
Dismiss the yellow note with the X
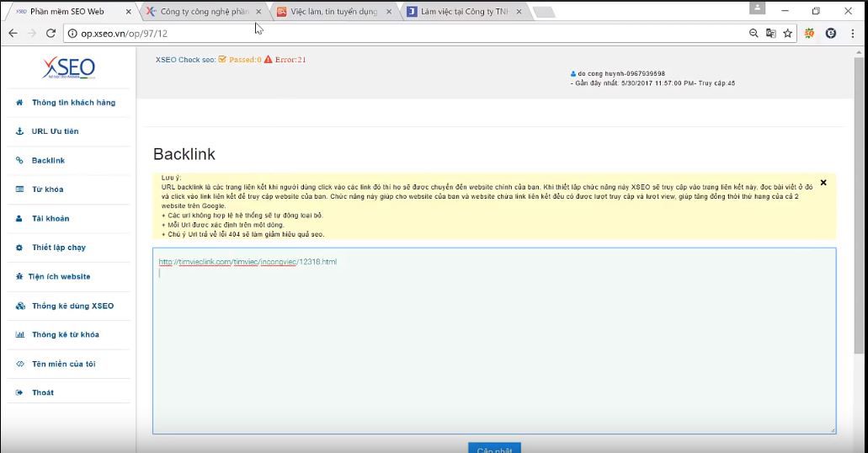823,182
